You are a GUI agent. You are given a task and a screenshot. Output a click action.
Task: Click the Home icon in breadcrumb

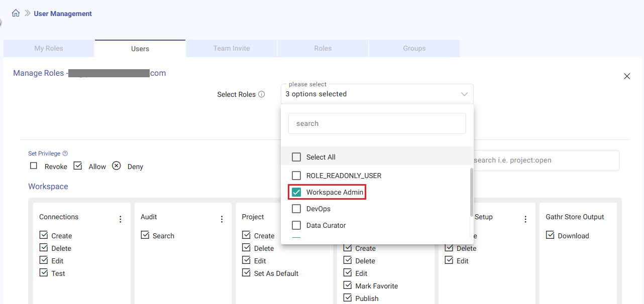[16, 14]
